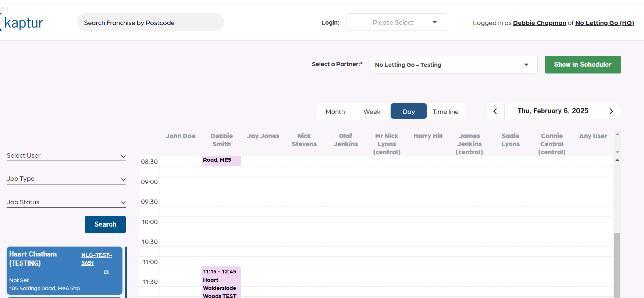Viewport: 644px width, 298px height.
Task: Go to next day arrow
Action: tap(611, 111)
